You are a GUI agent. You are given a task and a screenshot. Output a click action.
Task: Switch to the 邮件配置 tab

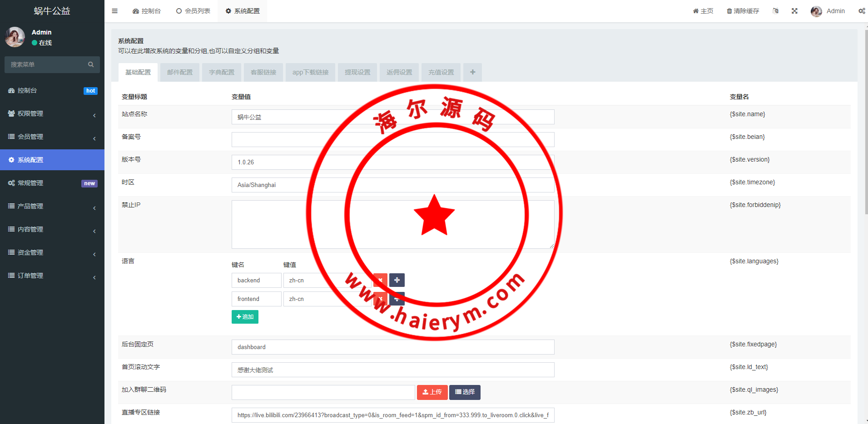click(x=180, y=72)
